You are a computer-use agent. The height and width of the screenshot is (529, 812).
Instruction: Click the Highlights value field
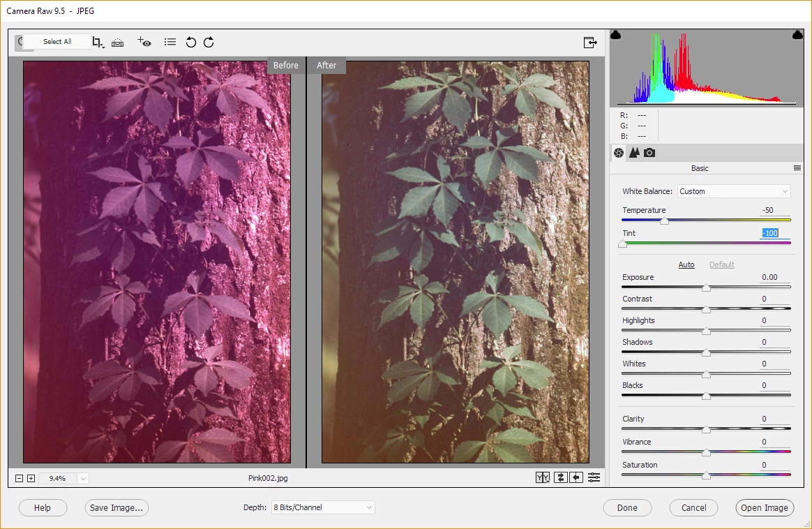[x=775, y=321]
